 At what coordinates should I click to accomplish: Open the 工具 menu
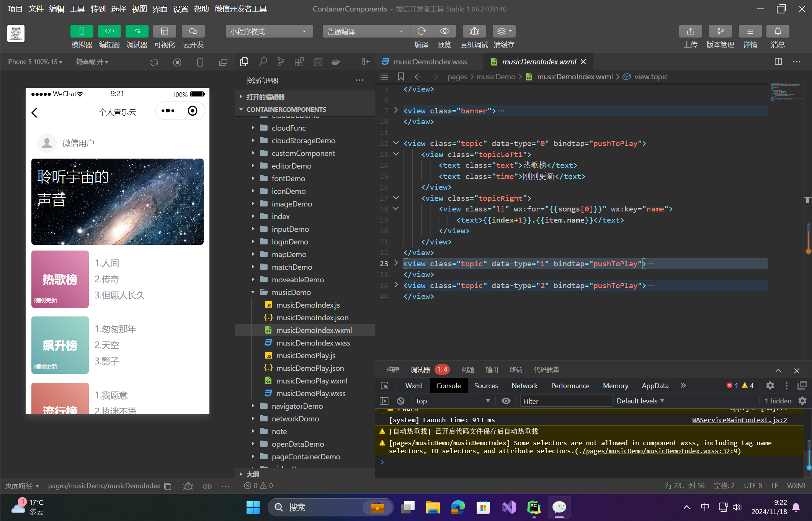click(x=77, y=9)
